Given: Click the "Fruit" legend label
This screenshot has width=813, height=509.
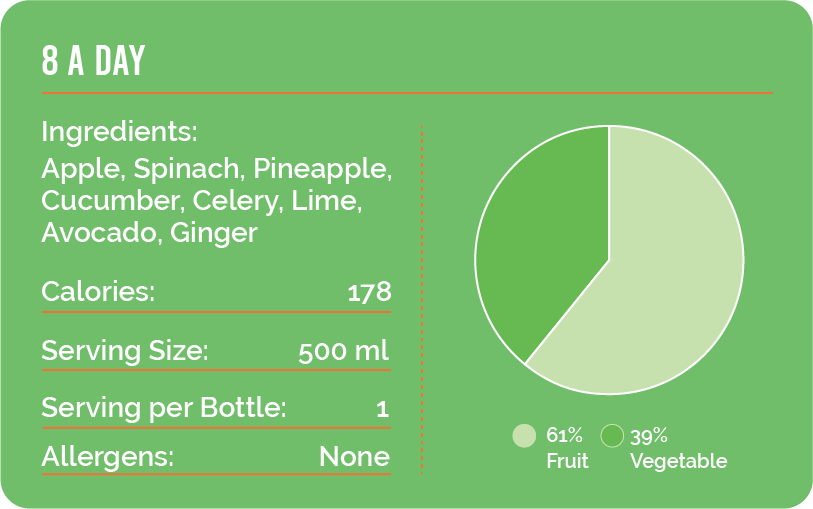Looking at the screenshot, I should point(567,461).
